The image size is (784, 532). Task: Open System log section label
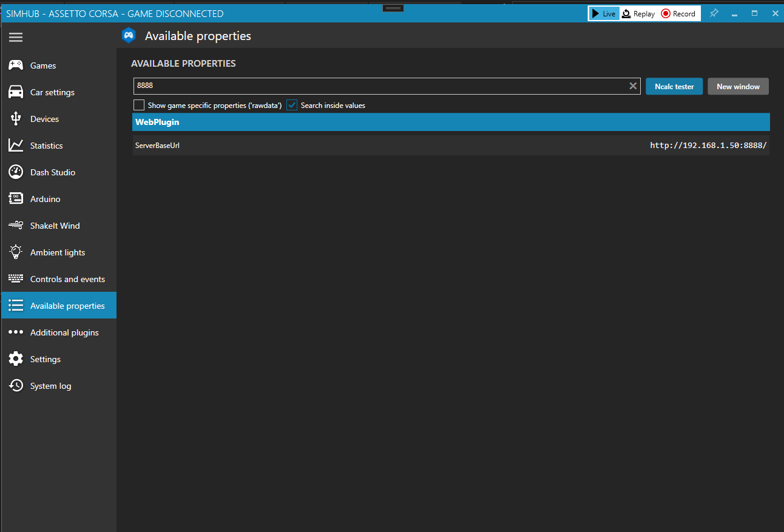click(x=50, y=386)
